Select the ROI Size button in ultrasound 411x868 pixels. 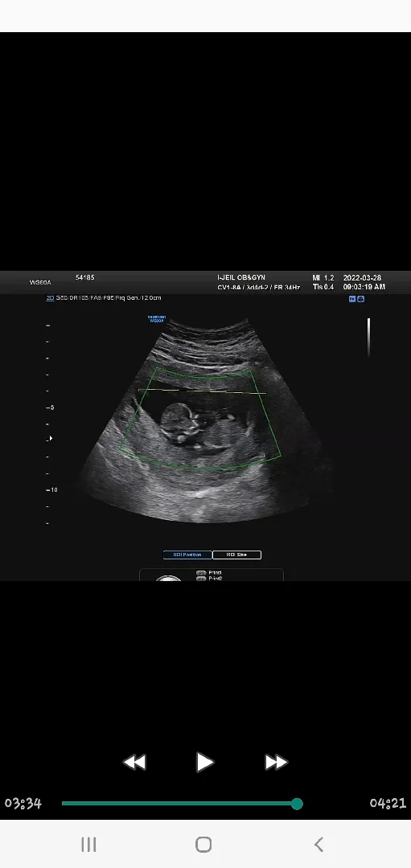[236, 555]
